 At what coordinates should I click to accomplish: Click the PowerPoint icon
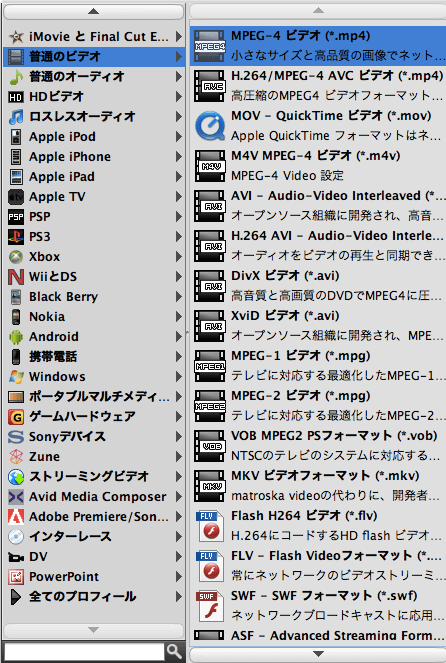(16, 576)
